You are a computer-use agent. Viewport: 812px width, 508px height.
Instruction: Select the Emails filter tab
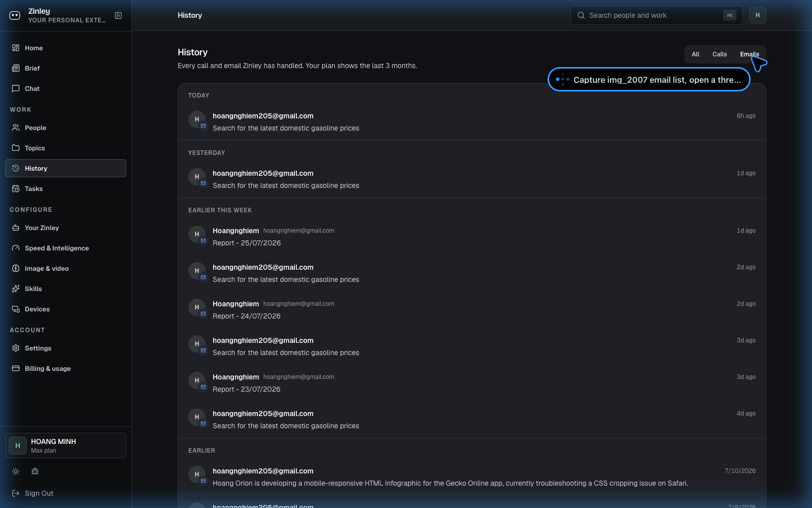pyautogui.click(x=750, y=54)
